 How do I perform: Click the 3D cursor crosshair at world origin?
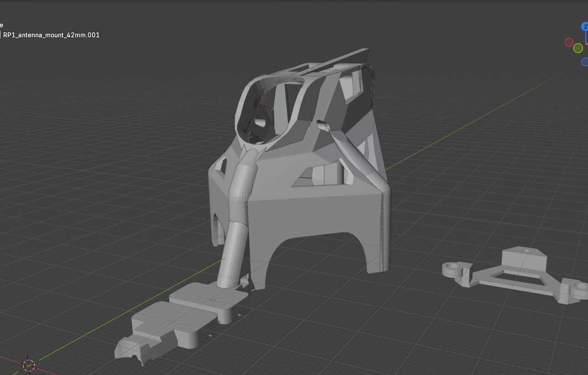29,365
